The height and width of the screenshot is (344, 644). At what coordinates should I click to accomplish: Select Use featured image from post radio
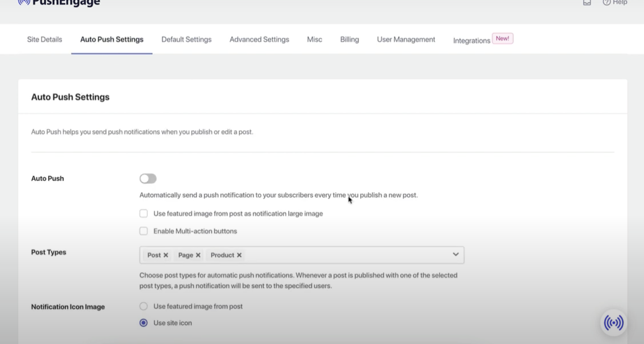click(x=144, y=306)
